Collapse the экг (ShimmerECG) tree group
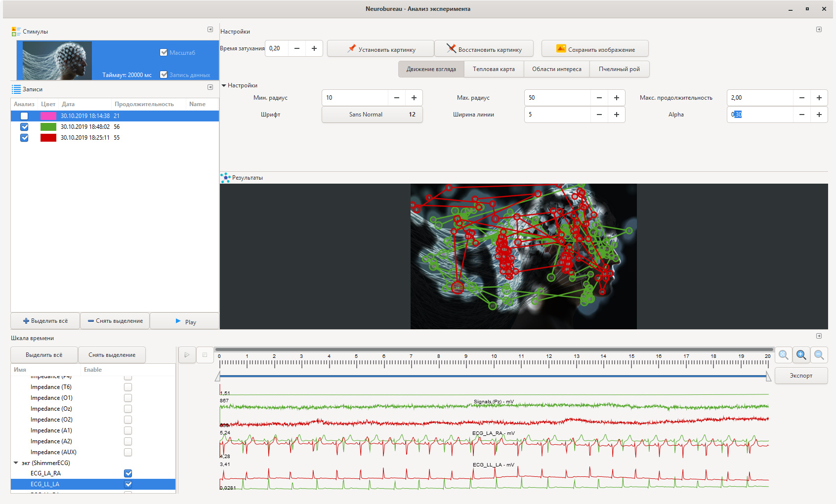 [x=16, y=463]
